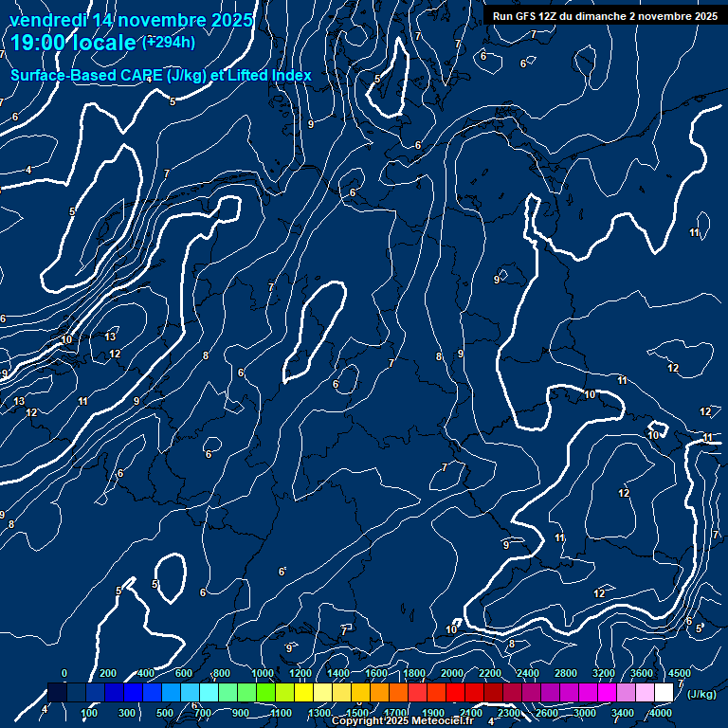This screenshot has height=728, width=728.
Task: Click the "0" label above the color scale
Action: [x=64, y=673]
